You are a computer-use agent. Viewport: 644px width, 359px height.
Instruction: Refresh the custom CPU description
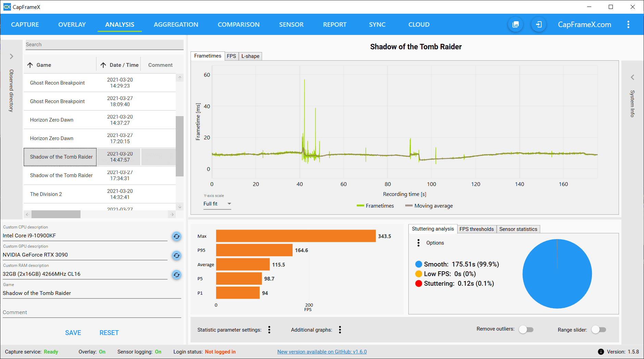click(176, 236)
